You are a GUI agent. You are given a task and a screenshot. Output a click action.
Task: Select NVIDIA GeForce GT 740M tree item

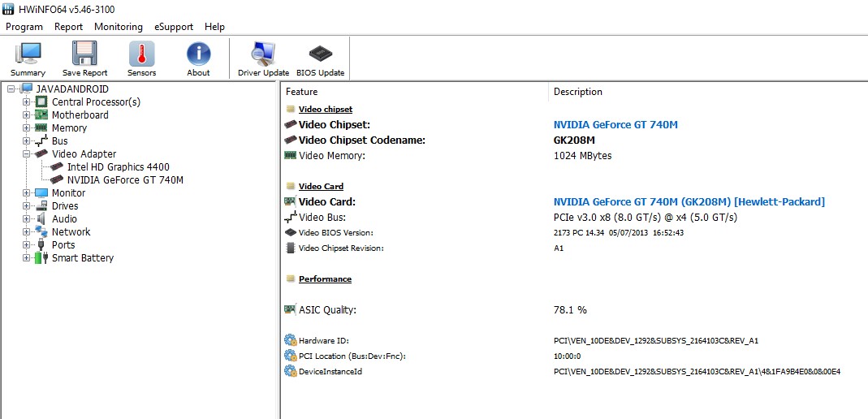coord(125,180)
